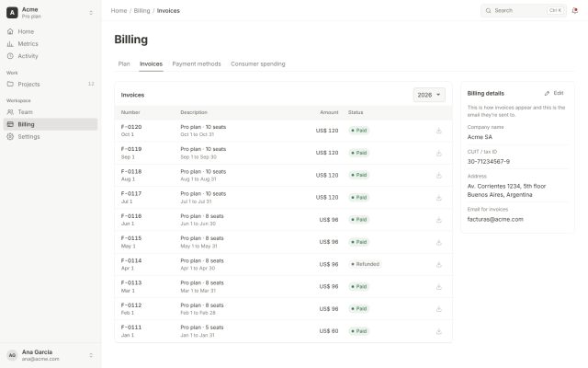Download invoice F-0120

439,131
